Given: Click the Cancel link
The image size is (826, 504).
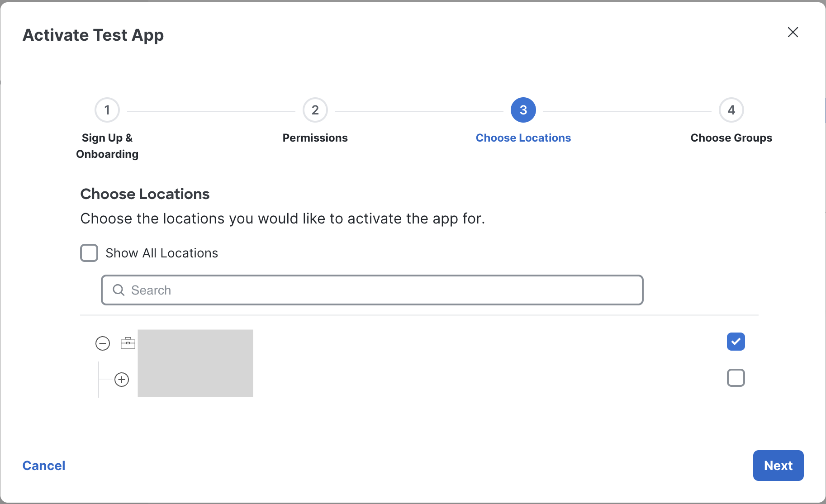Looking at the screenshot, I should pyautogui.click(x=44, y=466).
